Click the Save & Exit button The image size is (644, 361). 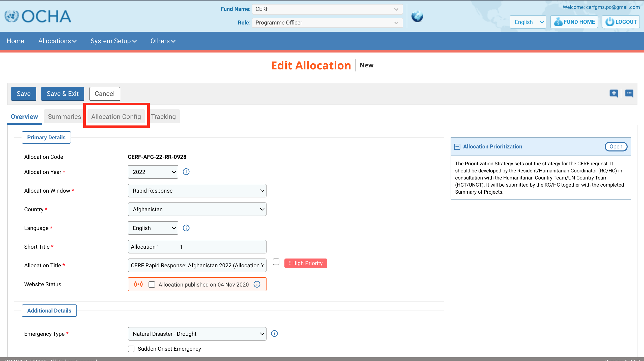click(x=62, y=93)
